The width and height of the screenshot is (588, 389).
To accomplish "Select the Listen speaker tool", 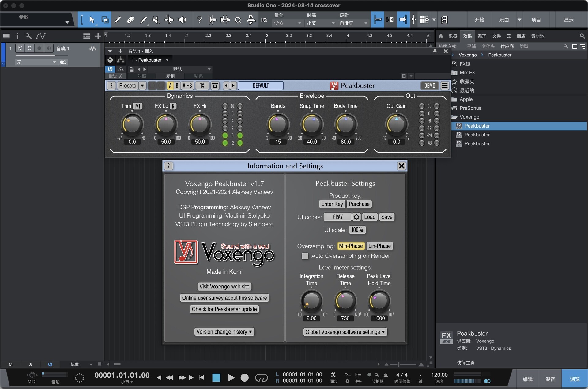I will [182, 20].
